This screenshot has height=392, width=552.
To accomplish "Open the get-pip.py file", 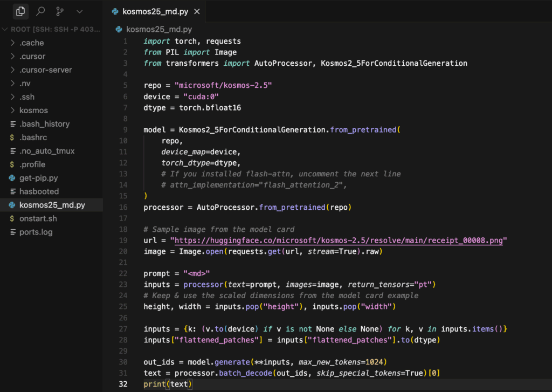I will pyautogui.click(x=51, y=178).
